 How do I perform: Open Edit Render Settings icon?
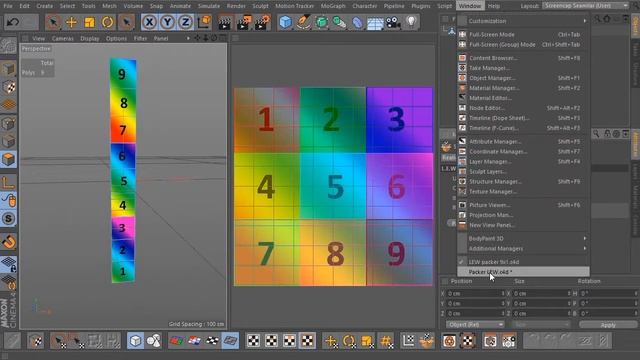262,22
